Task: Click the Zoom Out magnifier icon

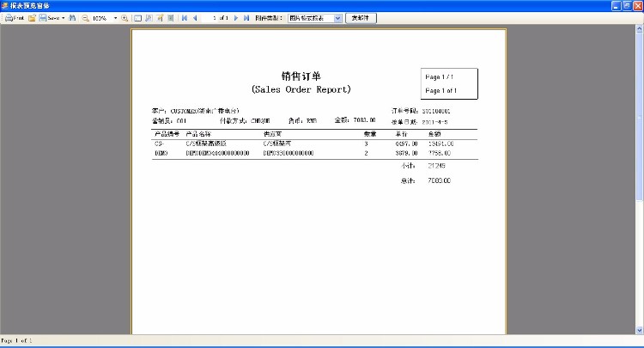Action: click(x=86, y=17)
